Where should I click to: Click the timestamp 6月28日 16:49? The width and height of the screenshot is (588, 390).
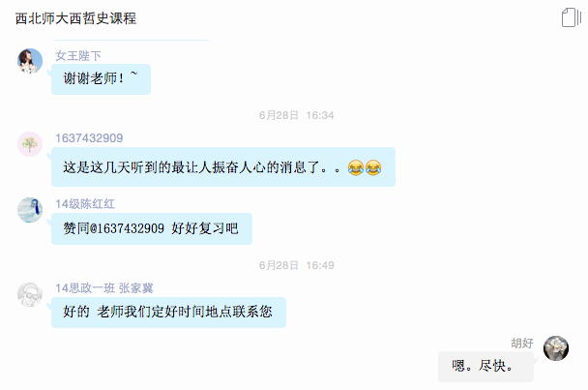(x=296, y=265)
